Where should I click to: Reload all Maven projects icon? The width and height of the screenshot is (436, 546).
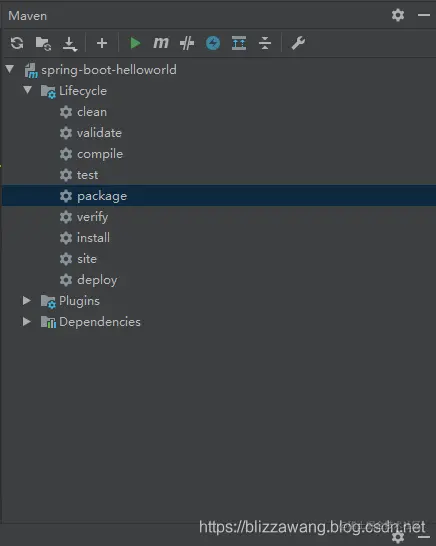coord(17,43)
